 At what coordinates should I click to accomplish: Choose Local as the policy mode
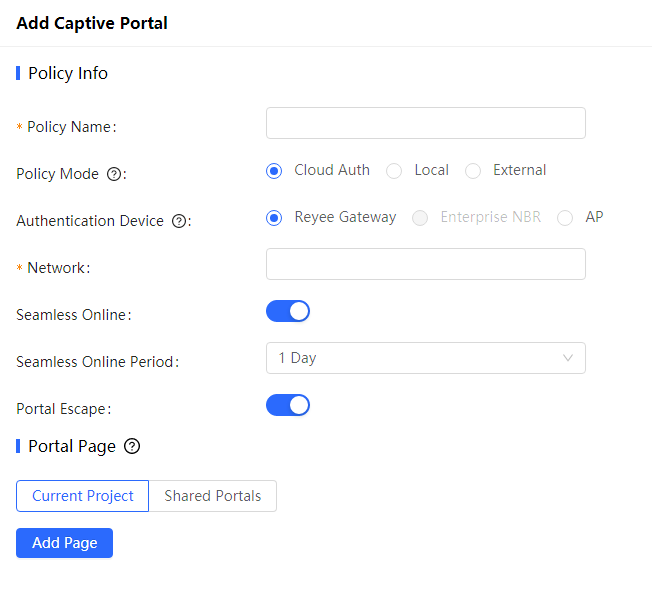tap(394, 171)
